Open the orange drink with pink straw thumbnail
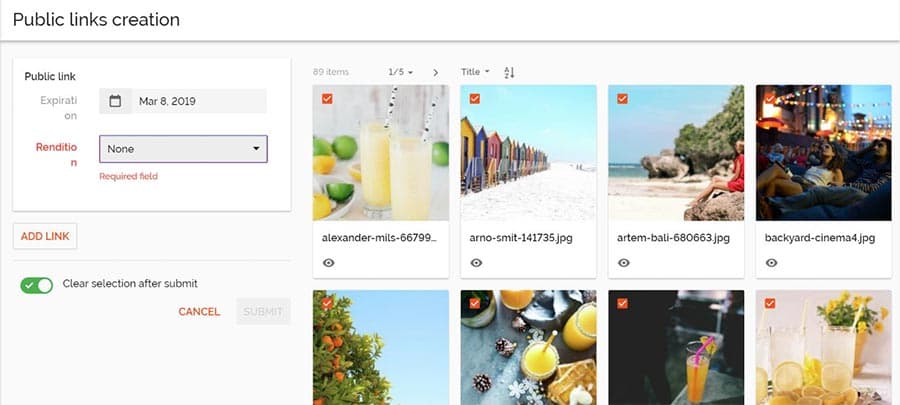900x405 pixels. pos(676,347)
